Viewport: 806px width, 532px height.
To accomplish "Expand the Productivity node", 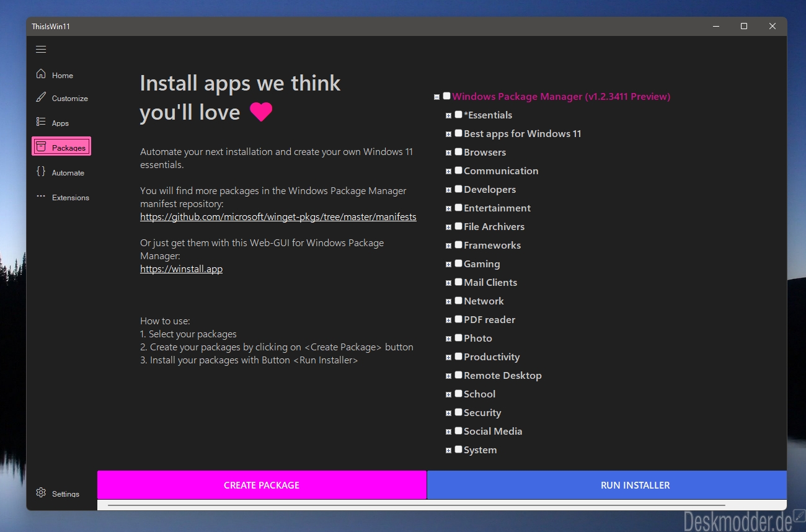I will (x=448, y=357).
